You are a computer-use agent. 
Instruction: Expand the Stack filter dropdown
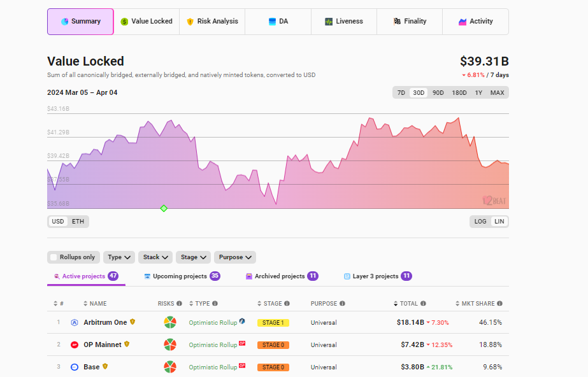point(155,257)
